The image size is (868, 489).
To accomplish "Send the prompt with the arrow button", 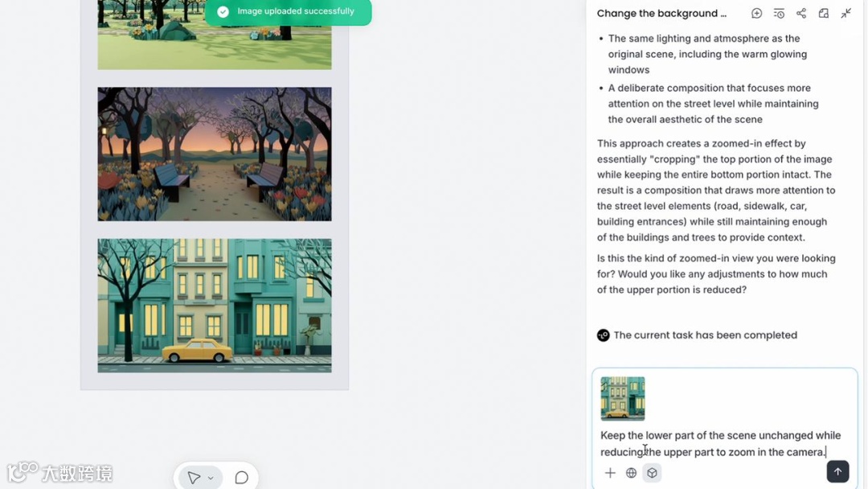I will (837, 472).
